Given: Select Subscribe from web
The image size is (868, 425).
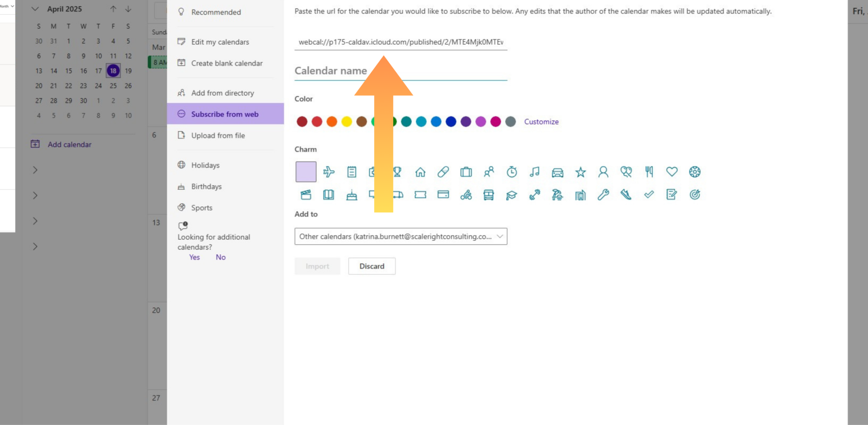Looking at the screenshot, I should click(225, 114).
